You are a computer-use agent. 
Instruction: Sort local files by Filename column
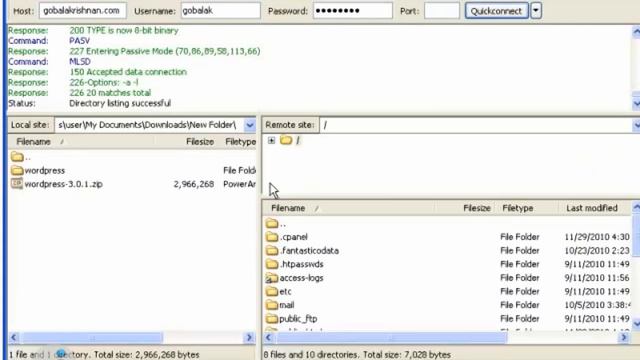coord(33,142)
